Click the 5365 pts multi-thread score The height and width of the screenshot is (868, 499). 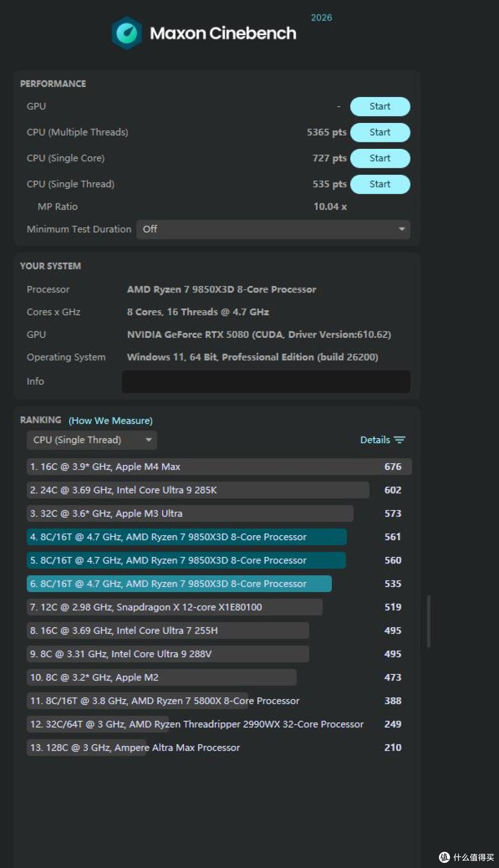[327, 132]
